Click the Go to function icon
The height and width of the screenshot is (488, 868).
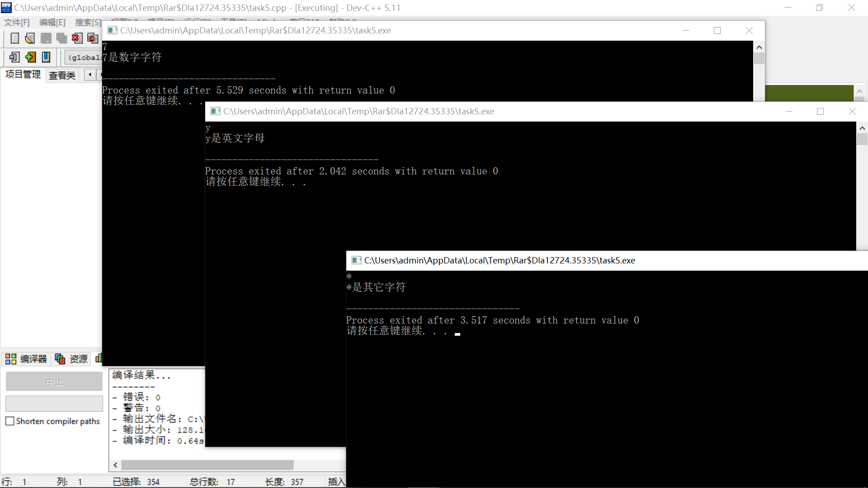click(14, 57)
